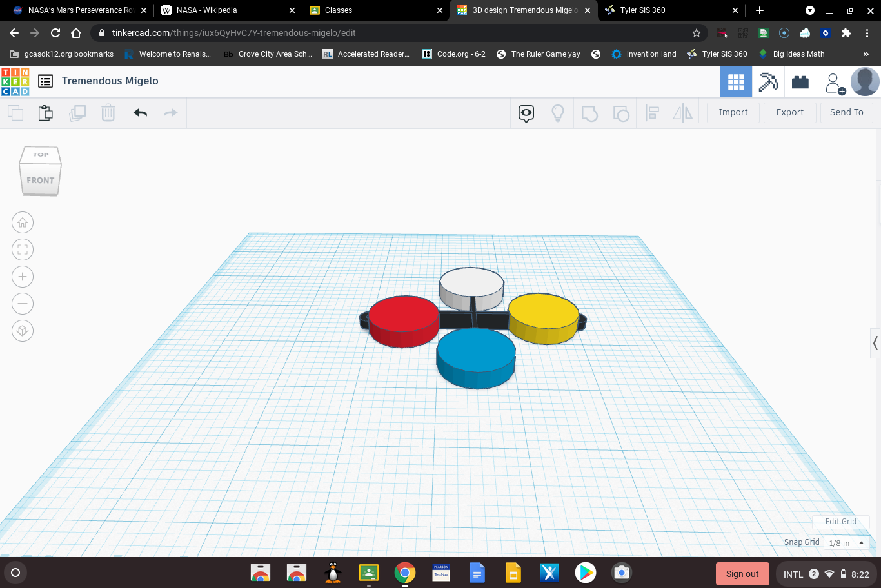Open invention land bookmark
The image size is (881, 588).
pos(644,54)
